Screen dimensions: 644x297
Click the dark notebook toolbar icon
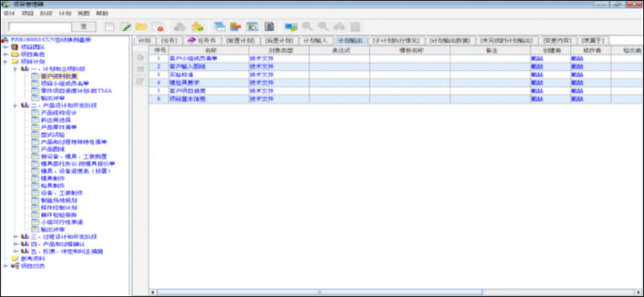point(269,26)
